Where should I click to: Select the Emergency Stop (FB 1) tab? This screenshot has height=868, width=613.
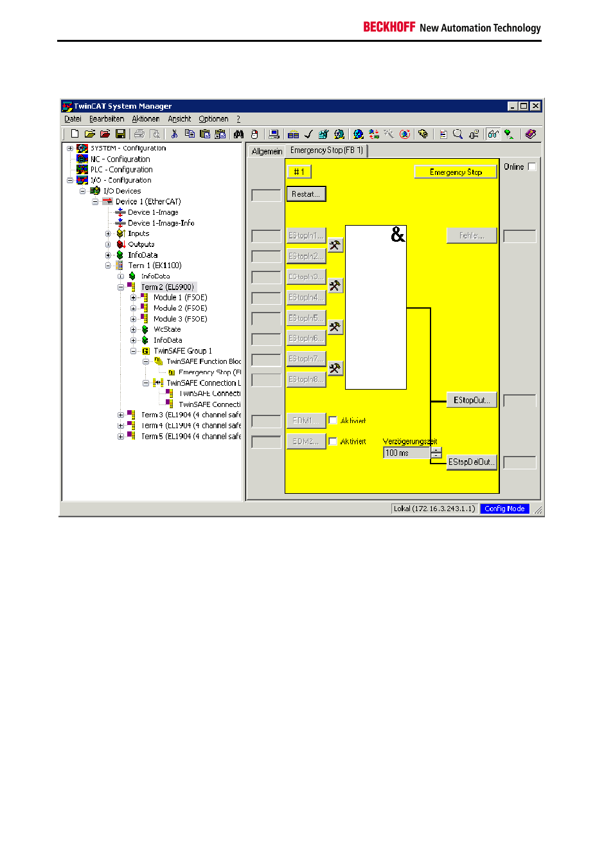point(326,150)
